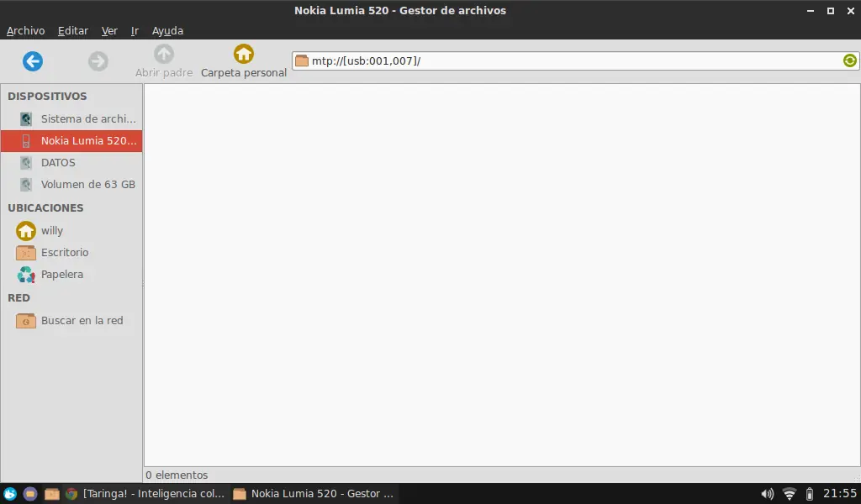This screenshot has height=504, width=861.
Task: Click the Escritorio folder icon
Action: coord(26,252)
